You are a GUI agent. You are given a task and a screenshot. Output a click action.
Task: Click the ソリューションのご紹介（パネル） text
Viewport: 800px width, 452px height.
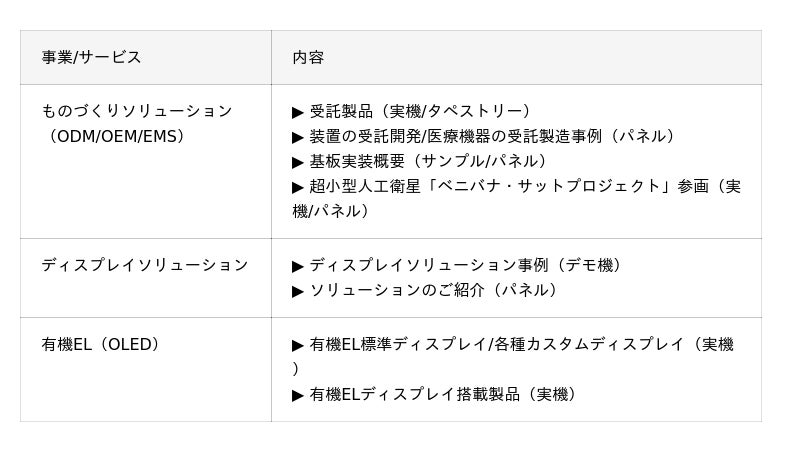pyautogui.click(x=433, y=291)
